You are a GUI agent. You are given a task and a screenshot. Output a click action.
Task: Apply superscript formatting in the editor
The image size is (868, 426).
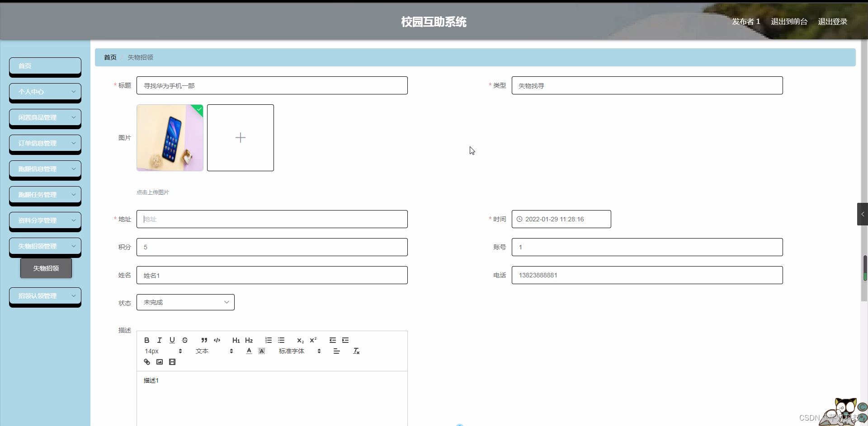313,340
